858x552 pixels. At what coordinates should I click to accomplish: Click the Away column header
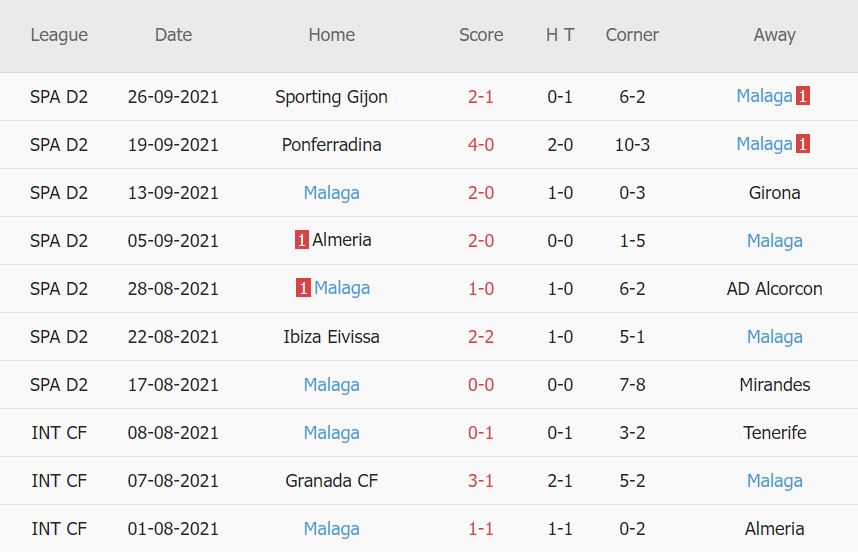(774, 35)
